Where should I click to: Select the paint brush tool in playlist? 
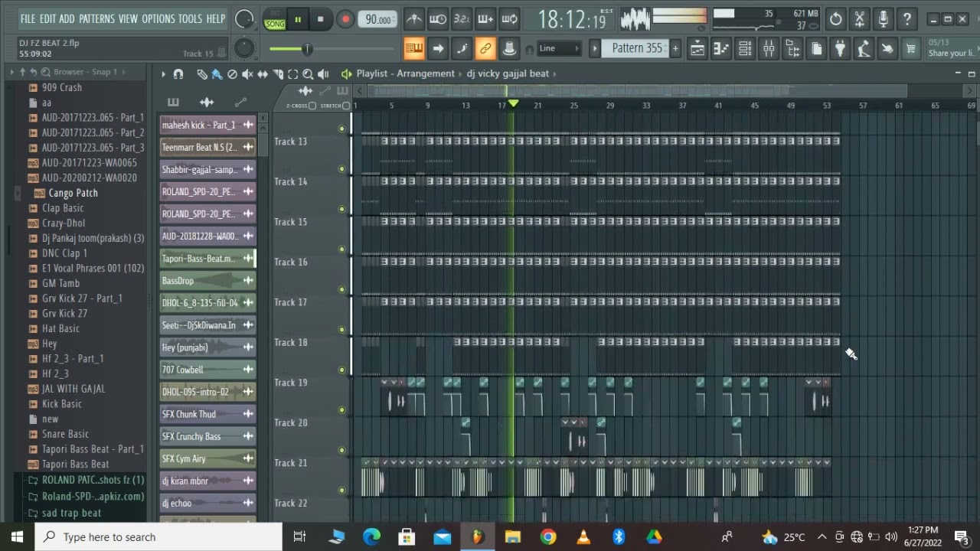[x=217, y=74]
